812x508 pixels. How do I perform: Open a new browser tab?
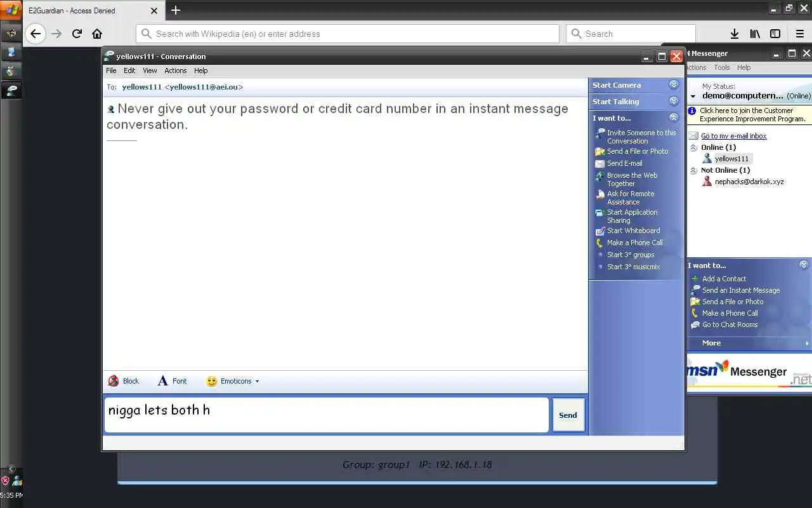click(176, 10)
